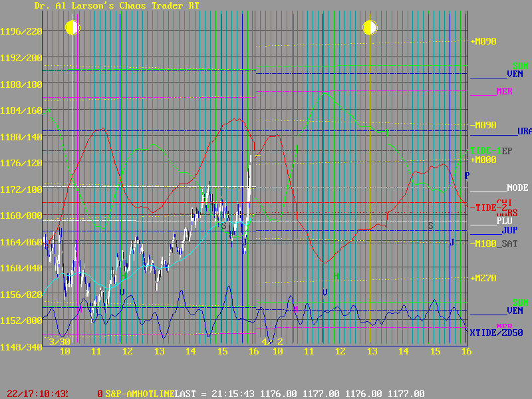Image resolution: width=532 pixels, height=399 pixels.
Task: Select the +M270 label on the right
Action: tap(483, 279)
